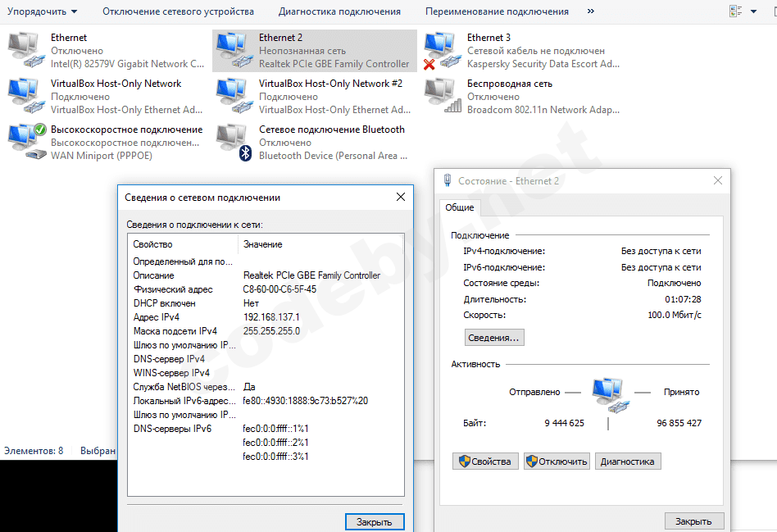The height and width of the screenshot is (532, 777).
Task: Open the view options dropdown arrow
Action: [754, 11]
